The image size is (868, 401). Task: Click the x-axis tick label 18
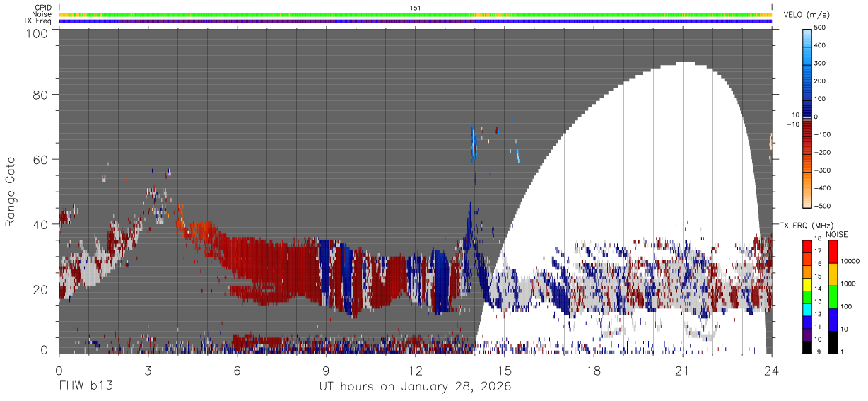pos(594,371)
